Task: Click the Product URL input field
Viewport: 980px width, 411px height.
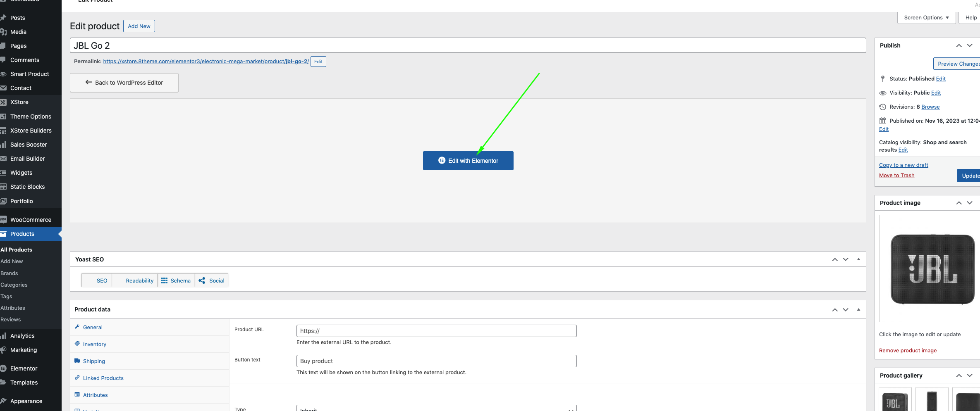Action: pos(436,331)
